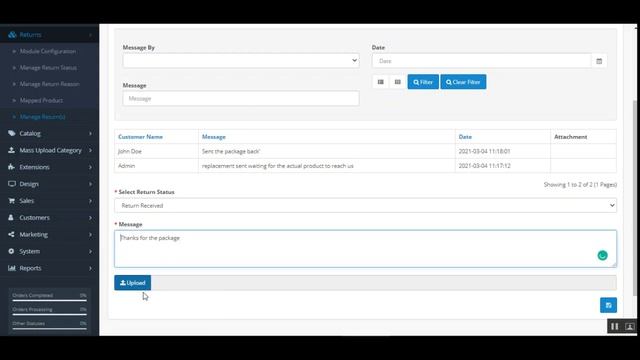640x360 pixels.
Task: Click the Clear Filter button
Action: [x=463, y=82]
